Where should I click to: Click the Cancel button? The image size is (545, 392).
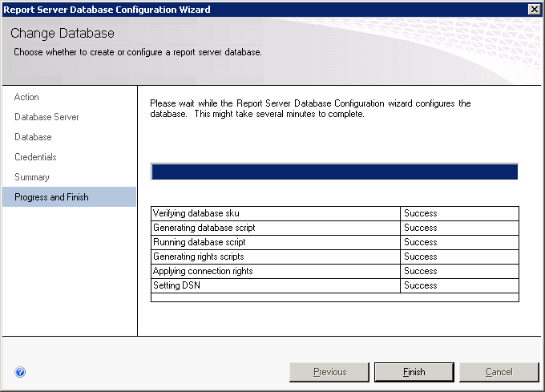click(499, 372)
